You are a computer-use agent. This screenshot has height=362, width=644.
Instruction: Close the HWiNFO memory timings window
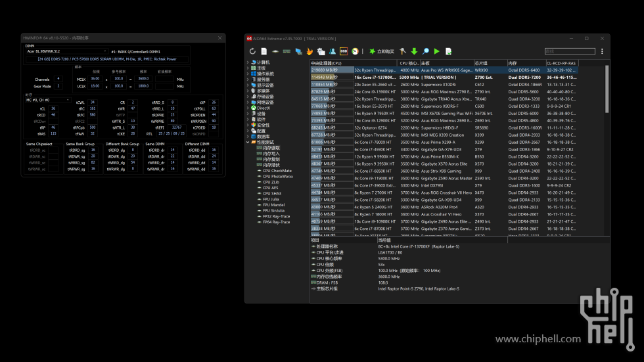(x=219, y=37)
